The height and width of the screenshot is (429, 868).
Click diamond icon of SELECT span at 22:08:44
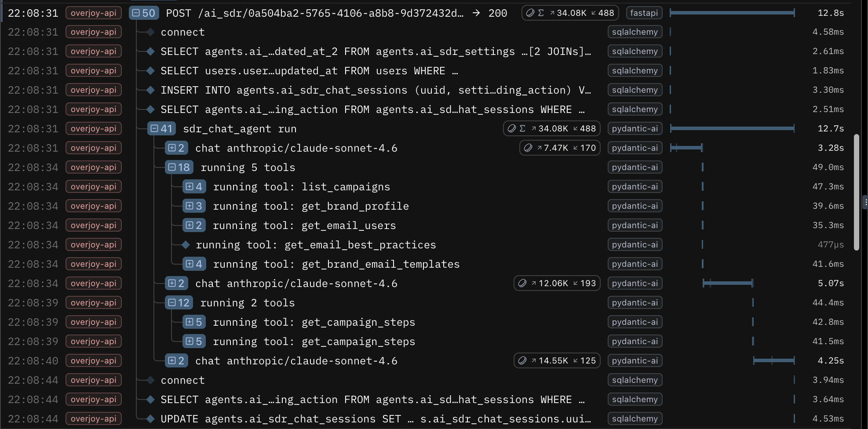click(150, 400)
